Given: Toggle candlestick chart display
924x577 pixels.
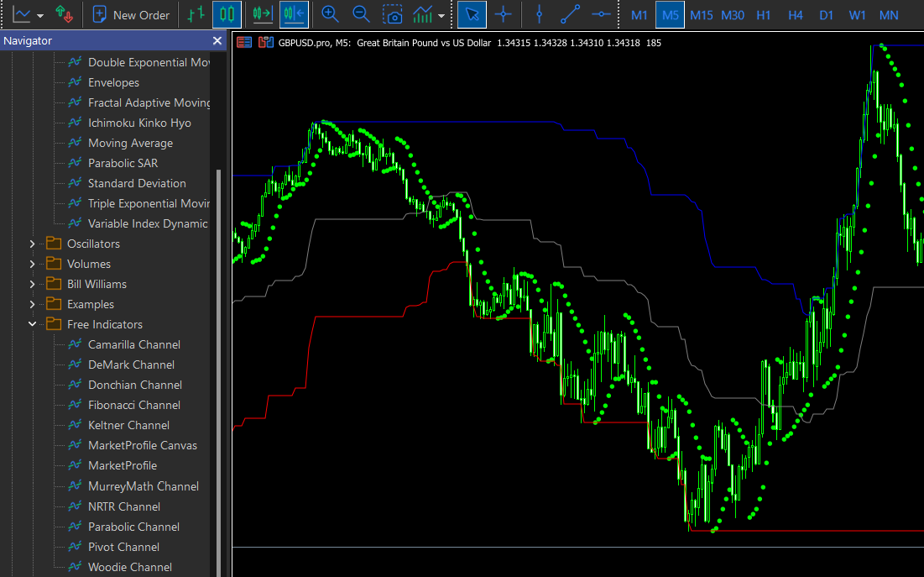Looking at the screenshot, I should (227, 15).
